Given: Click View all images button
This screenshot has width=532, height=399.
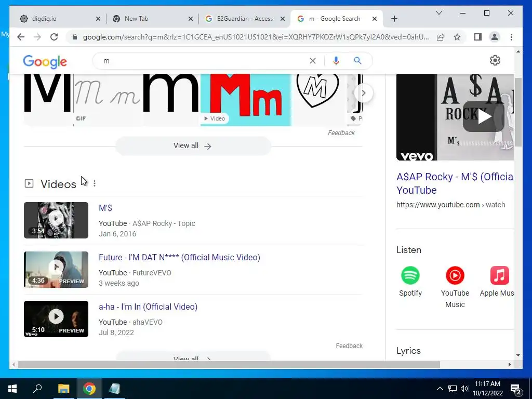Looking at the screenshot, I should (193, 146).
